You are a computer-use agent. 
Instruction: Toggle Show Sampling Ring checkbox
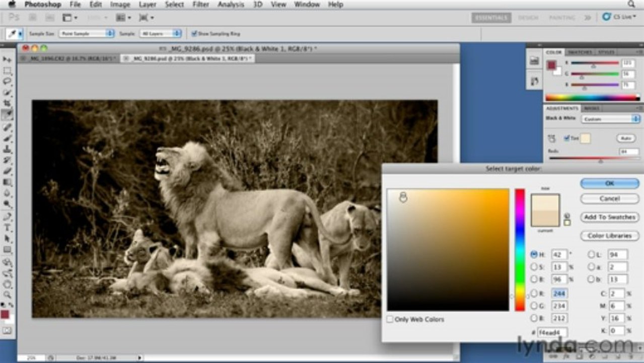[x=194, y=34]
